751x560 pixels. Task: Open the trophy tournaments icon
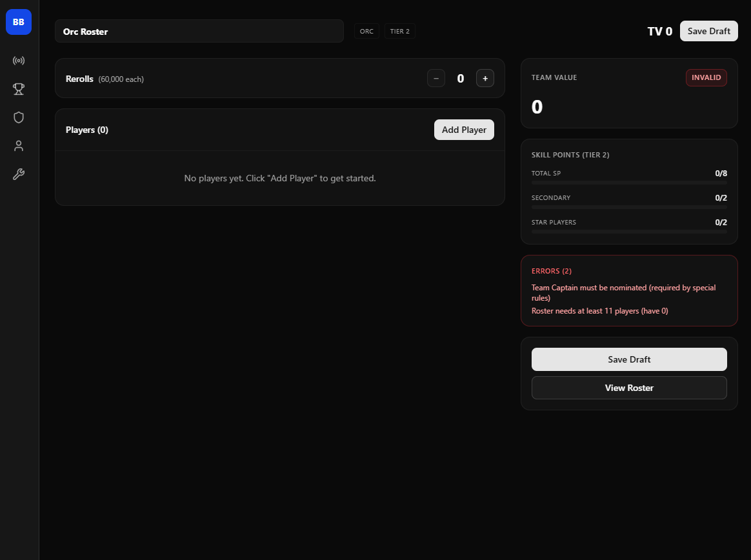[19, 89]
